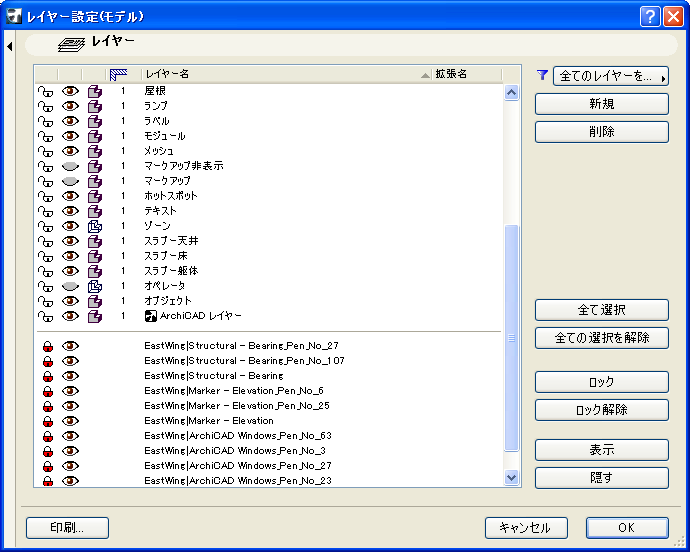The width and height of the screenshot is (690, 552).
Task: Click red lock of EastWing Marker Elevation_Pen_No_6
Action: click(48, 391)
